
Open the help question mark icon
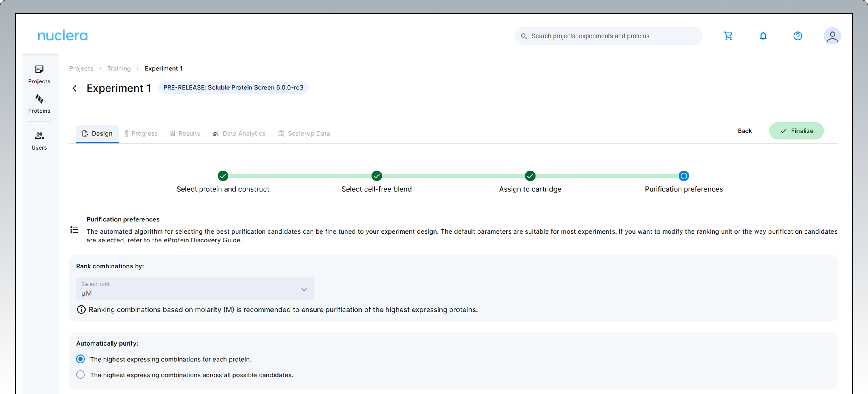point(798,36)
